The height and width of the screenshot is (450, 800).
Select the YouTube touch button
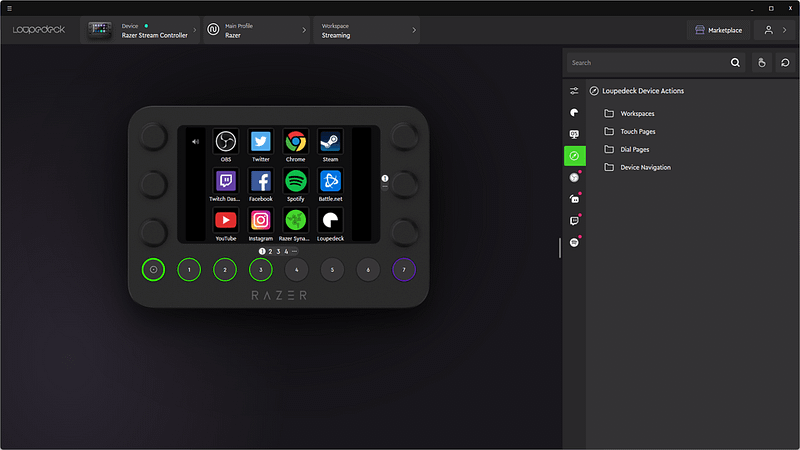coord(226,220)
